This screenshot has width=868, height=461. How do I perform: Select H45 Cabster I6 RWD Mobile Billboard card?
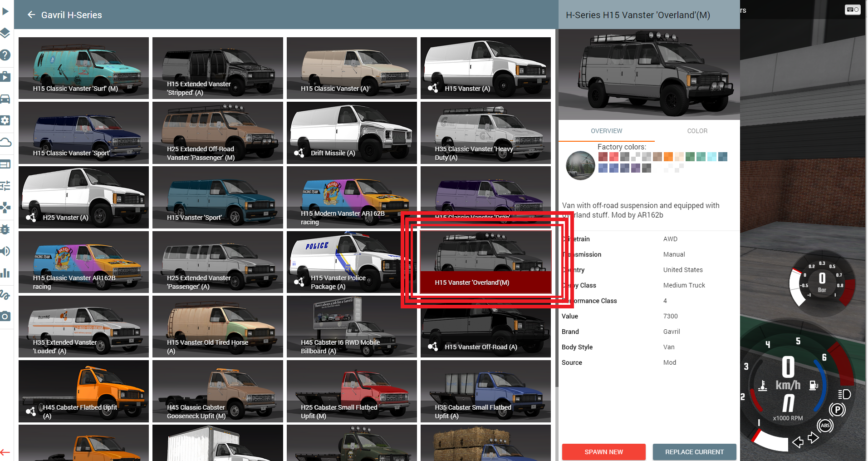(x=352, y=327)
